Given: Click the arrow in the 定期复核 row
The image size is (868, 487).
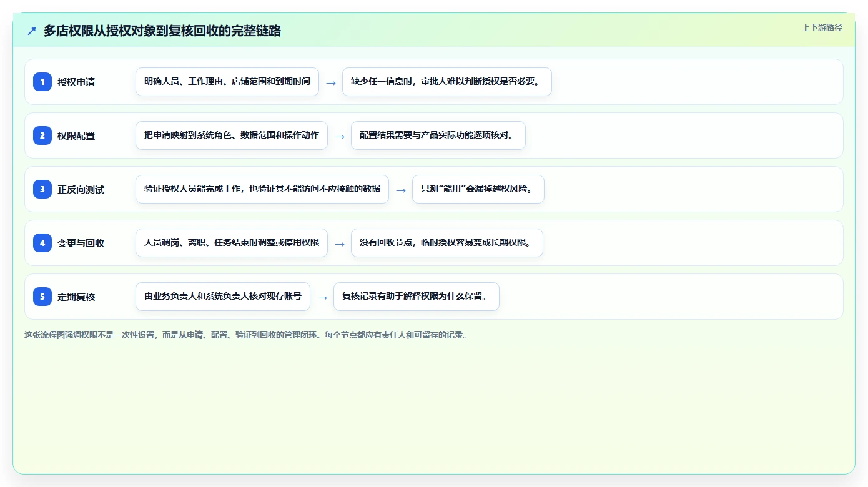Looking at the screenshot, I should tap(322, 297).
